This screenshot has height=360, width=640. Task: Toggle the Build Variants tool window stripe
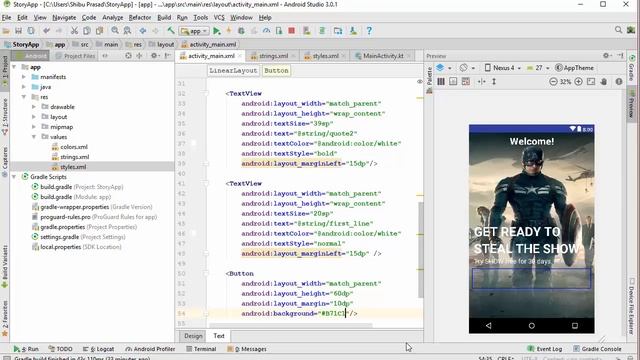[5, 266]
